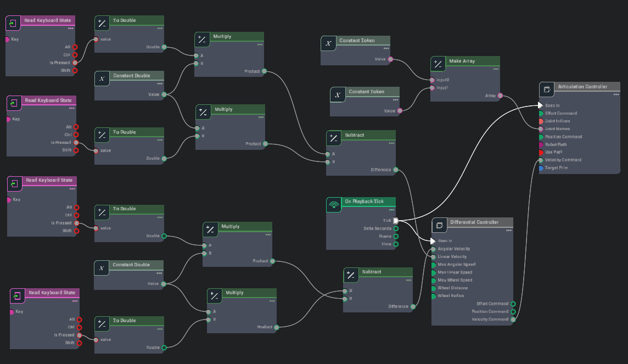Select the Array output pin of Make Array

[x=500, y=95]
